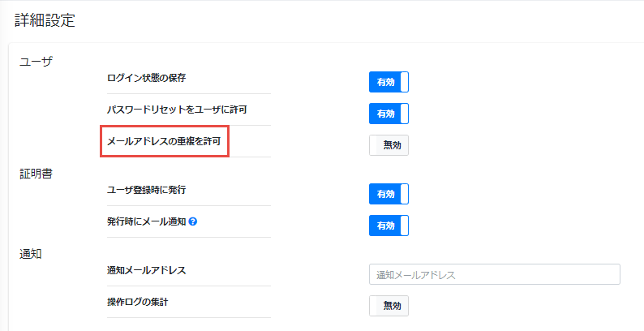Click the ログイン状態の保存 setting label

click(152, 78)
